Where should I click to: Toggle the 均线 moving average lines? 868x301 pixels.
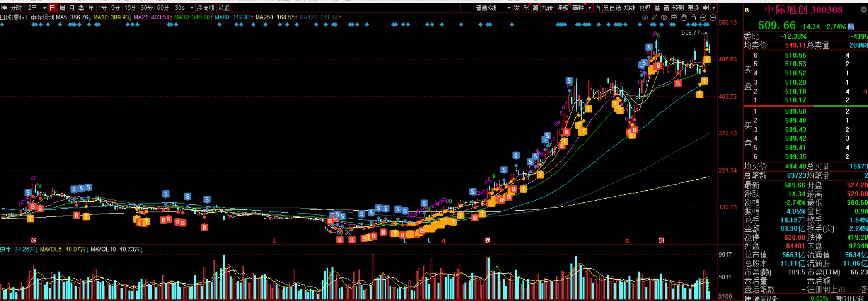pyautogui.click(x=630, y=8)
